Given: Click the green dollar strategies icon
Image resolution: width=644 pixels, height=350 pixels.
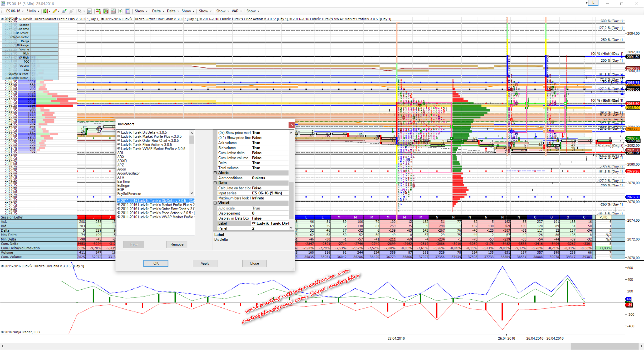Looking at the screenshot, I should pos(120,11).
